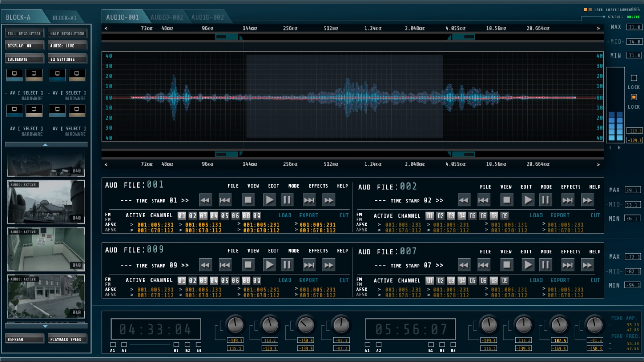Skip to end on AUD FILE 009

[x=309, y=265]
